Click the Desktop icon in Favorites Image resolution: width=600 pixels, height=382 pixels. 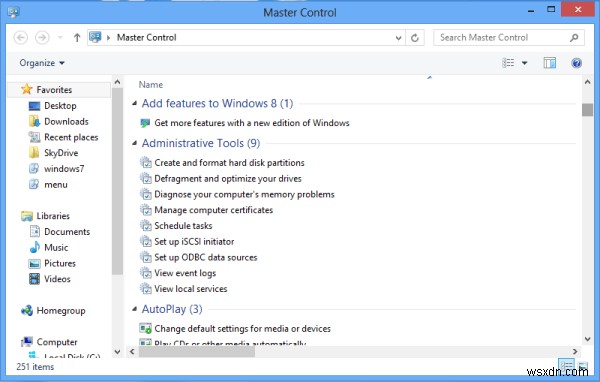(34, 106)
